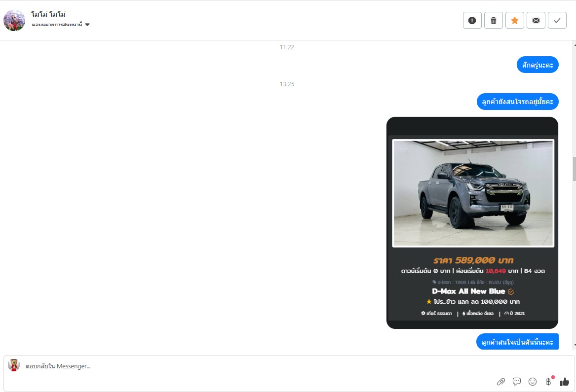Click the installment amount 10,649
The width and height of the screenshot is (576, 392).
point(496,271)
